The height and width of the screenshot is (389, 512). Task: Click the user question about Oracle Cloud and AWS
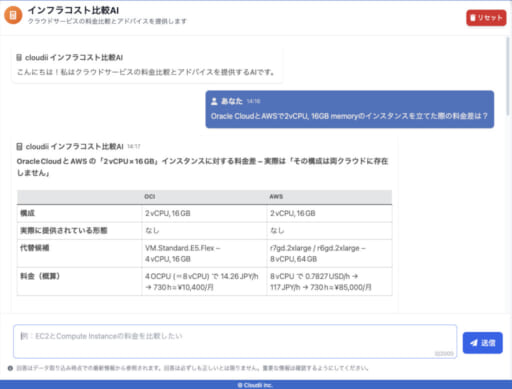pyautogui.click(x=349, y=116)
